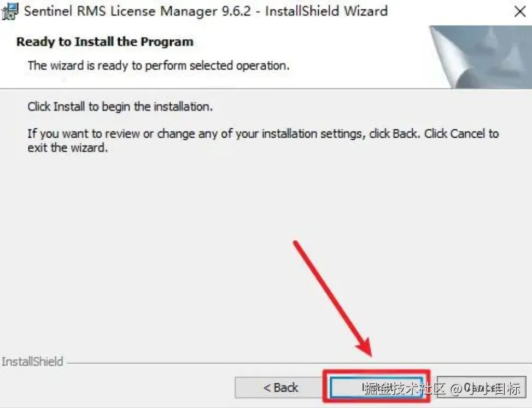Viewport: 532px width, 408px height.
Task: Cancel the installation wizard
Action: coord(481,387)
